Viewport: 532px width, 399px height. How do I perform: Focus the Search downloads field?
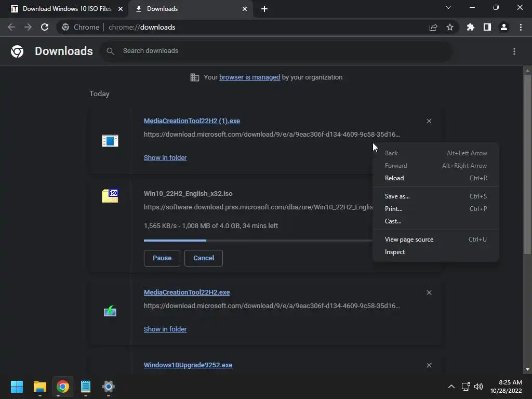(276, 51)
